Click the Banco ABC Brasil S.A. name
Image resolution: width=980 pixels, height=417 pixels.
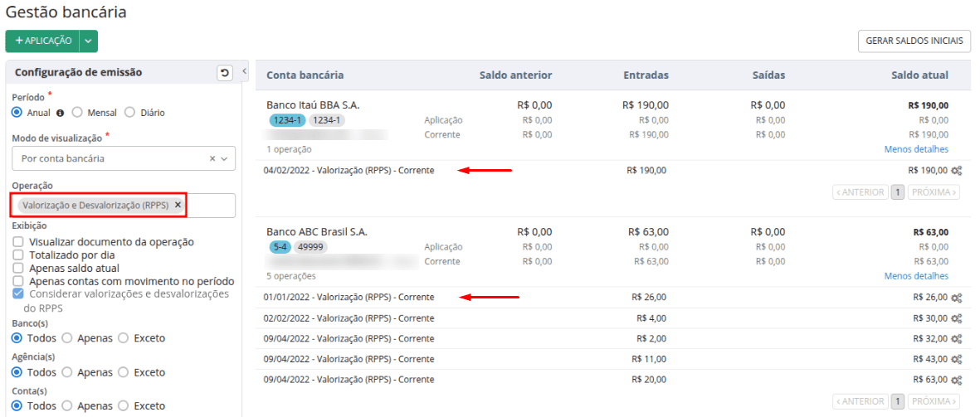318,231
